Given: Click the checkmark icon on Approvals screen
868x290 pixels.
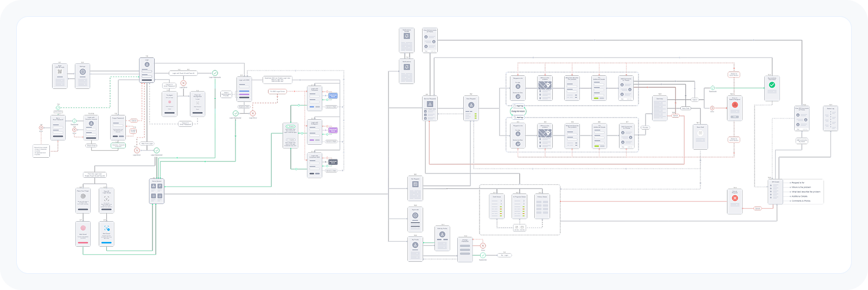Looking at the screenshot, I should [x=415, y=215].
